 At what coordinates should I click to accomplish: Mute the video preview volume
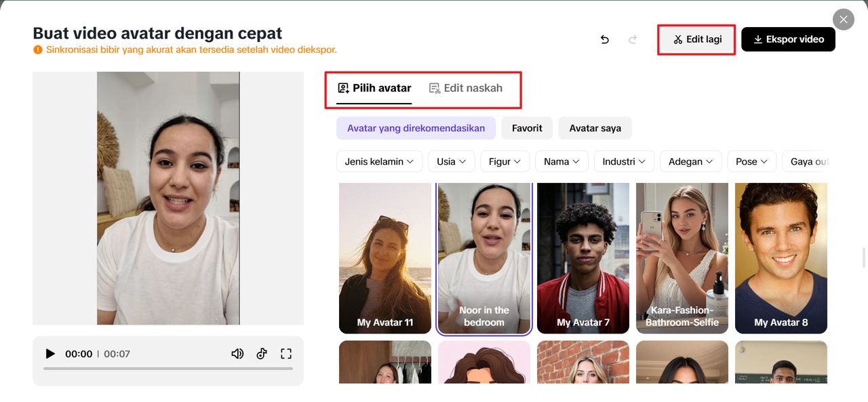coord(237,354)
